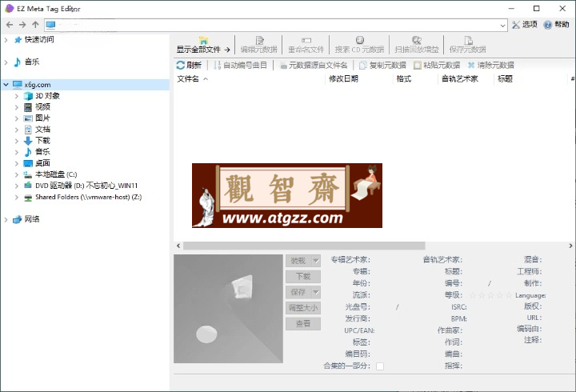576x392 pixels.
Task: Set rating using the 等级 stars
Action: (490, 295)
